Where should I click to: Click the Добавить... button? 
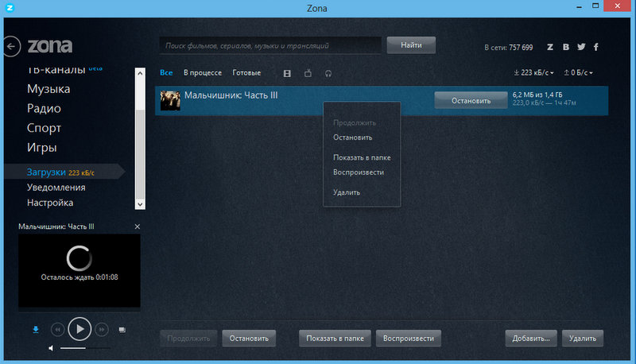531,339
